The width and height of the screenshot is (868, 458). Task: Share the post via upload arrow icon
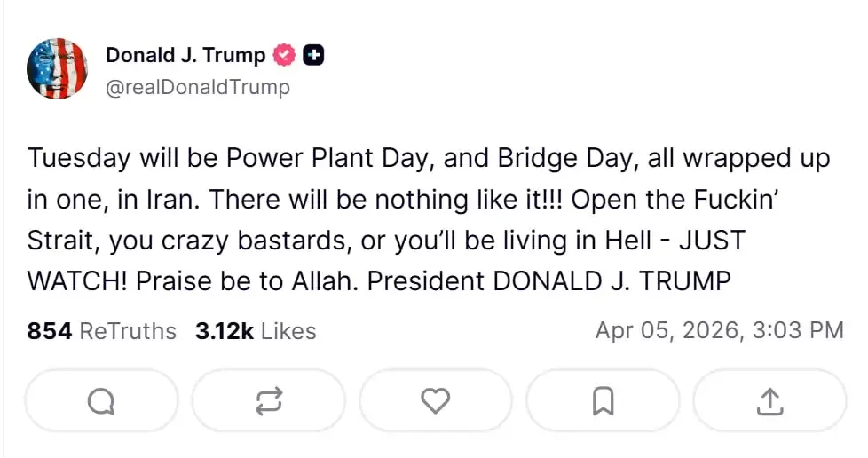(769, 401)
